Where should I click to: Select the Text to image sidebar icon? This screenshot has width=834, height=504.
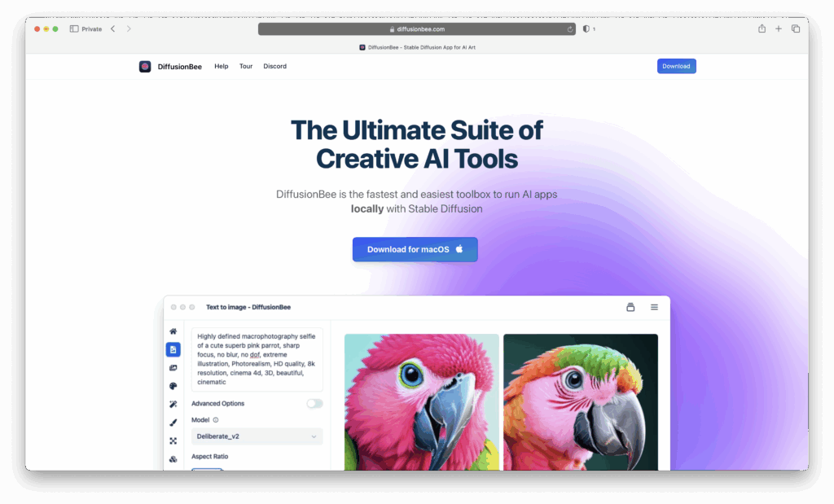(173, 349)
